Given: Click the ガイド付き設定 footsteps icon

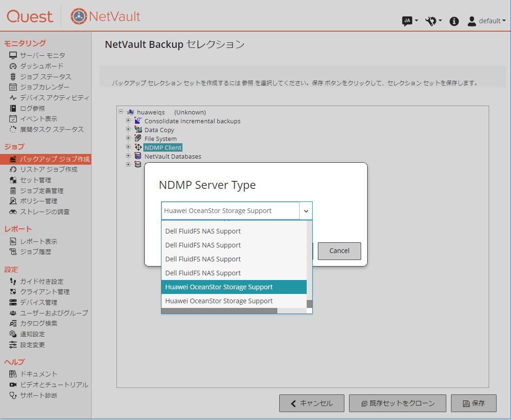Looking at the screenshot, I should [x=13, y=281].
